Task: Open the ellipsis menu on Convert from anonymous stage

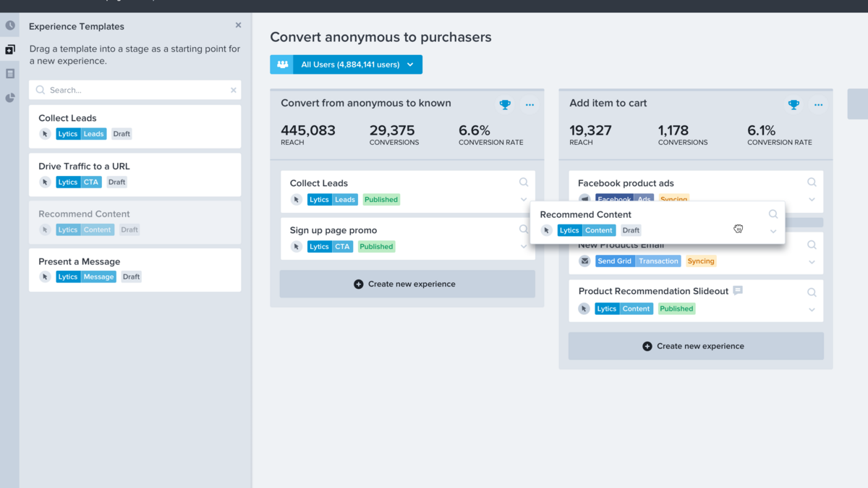Action: (529, 104)
